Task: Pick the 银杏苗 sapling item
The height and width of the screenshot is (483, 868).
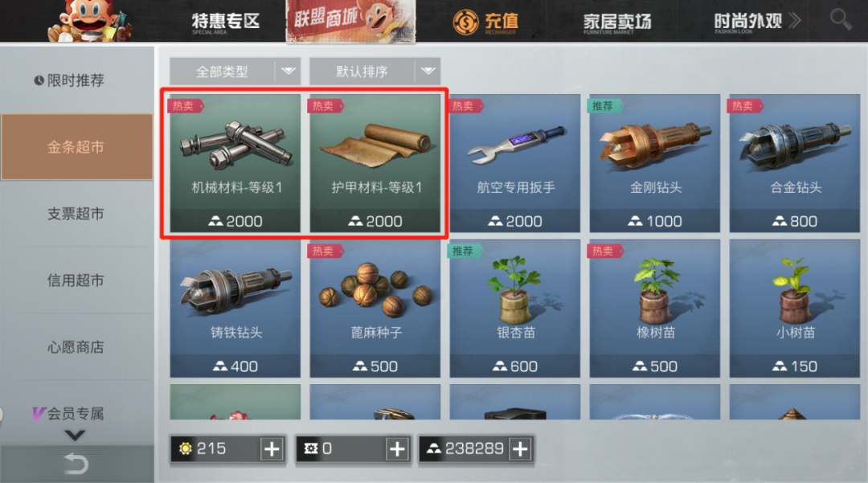Action: 515,309
